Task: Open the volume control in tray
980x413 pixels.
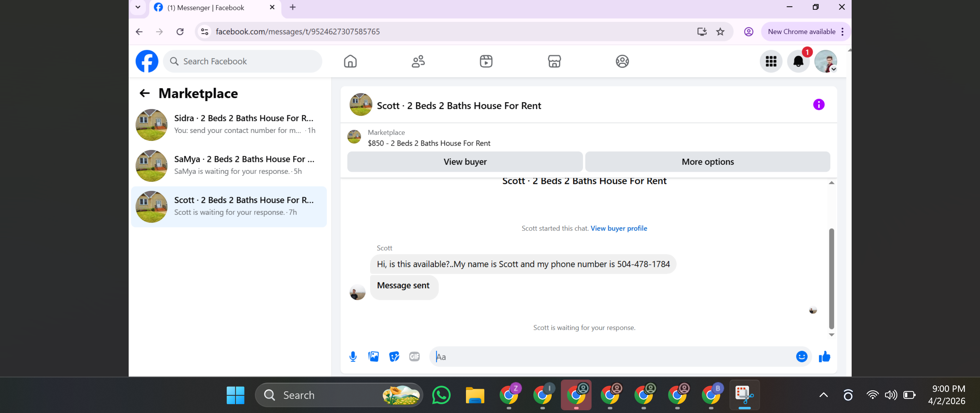Action: click(x=890, y=395)
